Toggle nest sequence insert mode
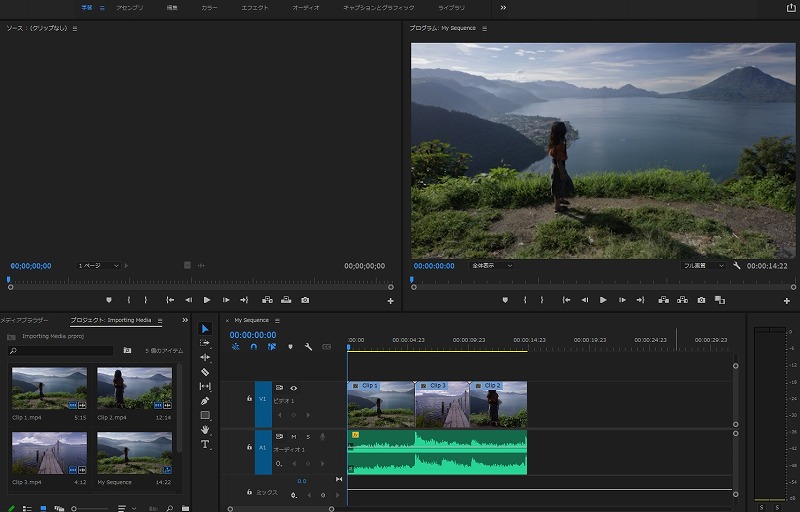Image resolution: width=800 pixels, height=512 pixels. 236,347
